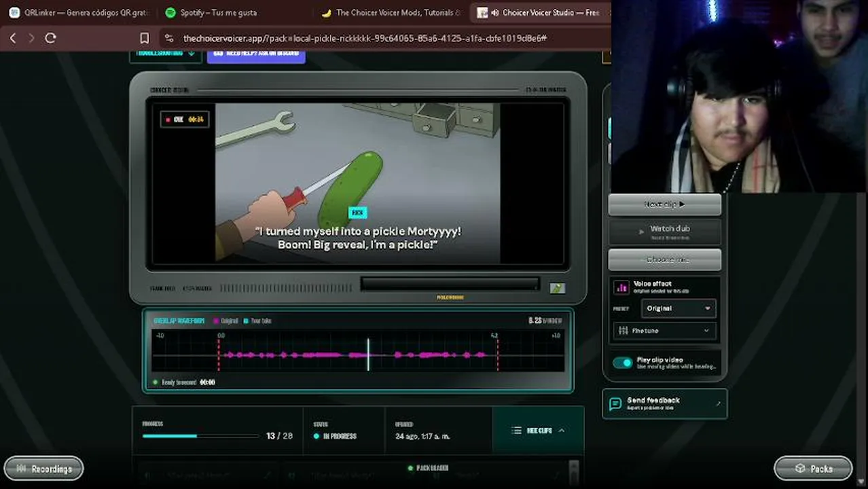The height and width of the screenshot is (489, 868).
Task: Click the video clip preview of the pickle
Action: click(x=357, y=182)
